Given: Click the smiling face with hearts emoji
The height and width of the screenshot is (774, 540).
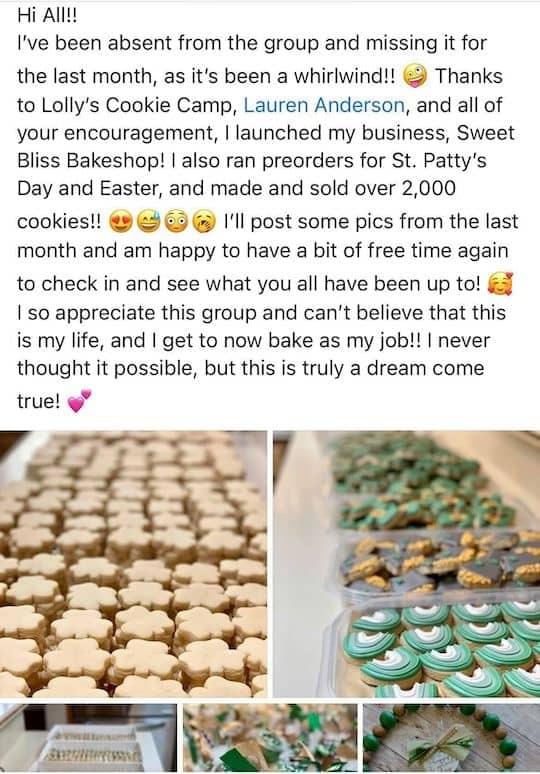Looking at the screenshot, I should click(x=500, y=284).
